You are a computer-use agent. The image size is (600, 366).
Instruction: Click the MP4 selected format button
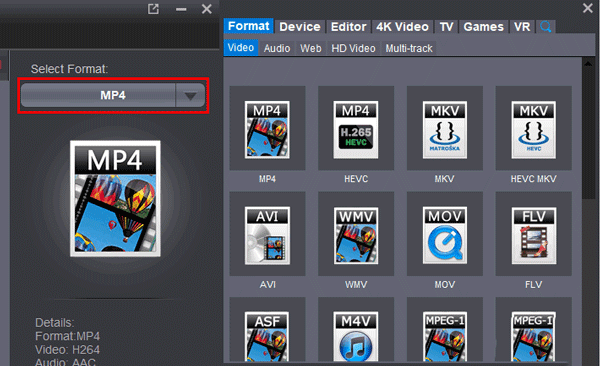coord(98,95)
